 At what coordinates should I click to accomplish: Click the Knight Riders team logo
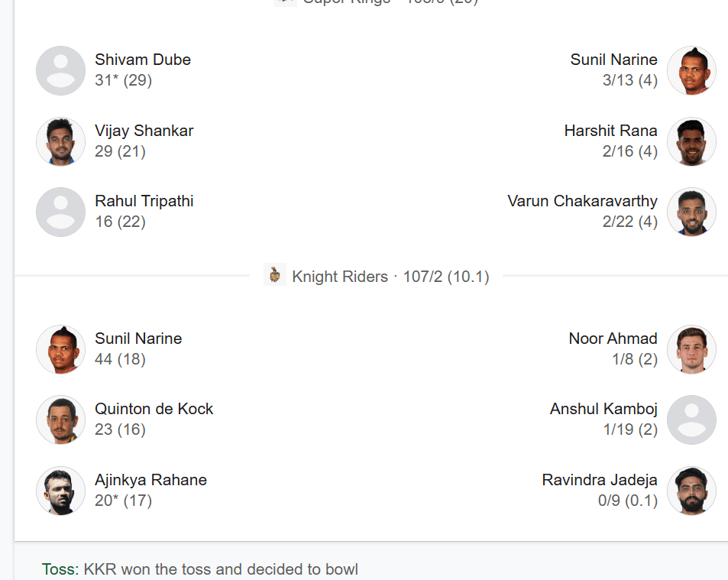click(275, 276)
